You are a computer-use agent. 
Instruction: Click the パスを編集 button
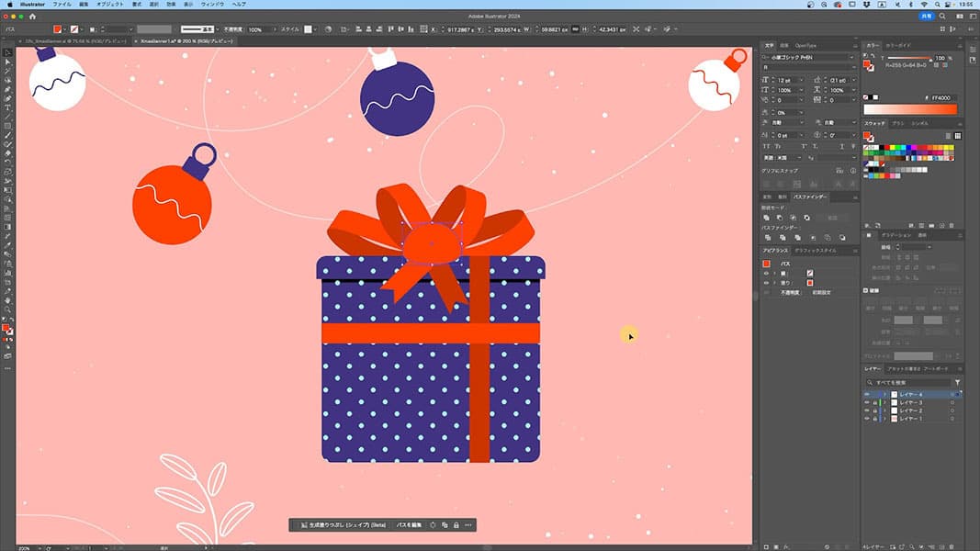click(409, 525)
